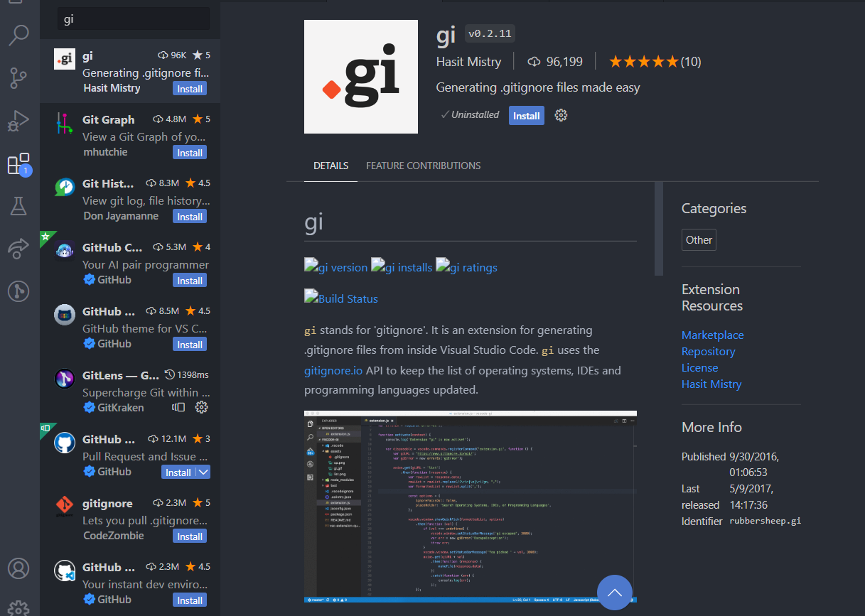Open the Repository resource link
This screenshot has height=616, width=865.
[x=708, y=351]
